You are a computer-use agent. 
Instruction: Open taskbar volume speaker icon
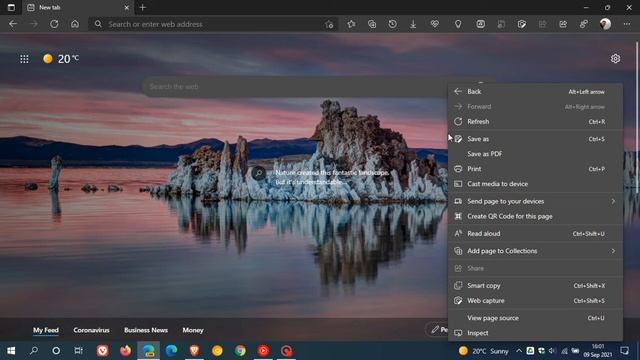(x=553, y=351)
